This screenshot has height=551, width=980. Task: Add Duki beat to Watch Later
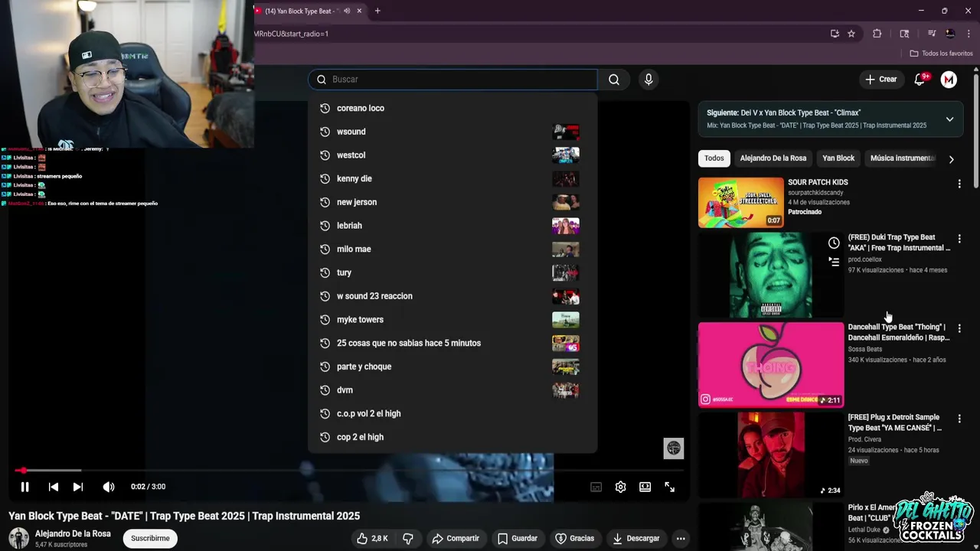click(834, 243)
